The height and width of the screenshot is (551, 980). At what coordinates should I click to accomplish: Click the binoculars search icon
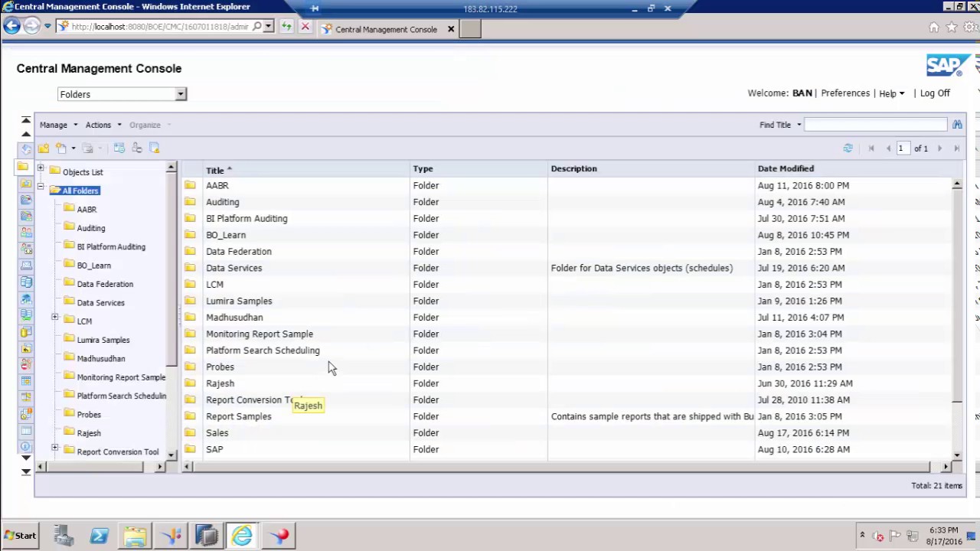pos(957,125)
